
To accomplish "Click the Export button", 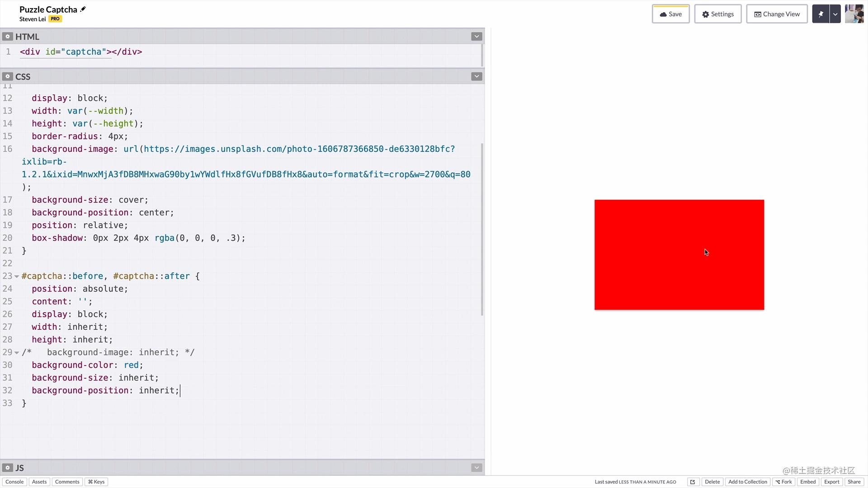I will click(832, 481).
